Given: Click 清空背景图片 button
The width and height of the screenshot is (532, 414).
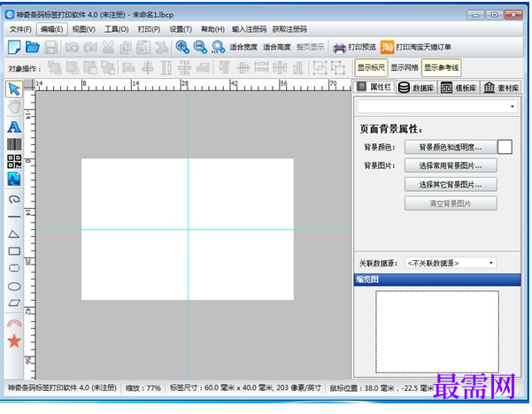Looking at the screenshot, I should [451, 203].
